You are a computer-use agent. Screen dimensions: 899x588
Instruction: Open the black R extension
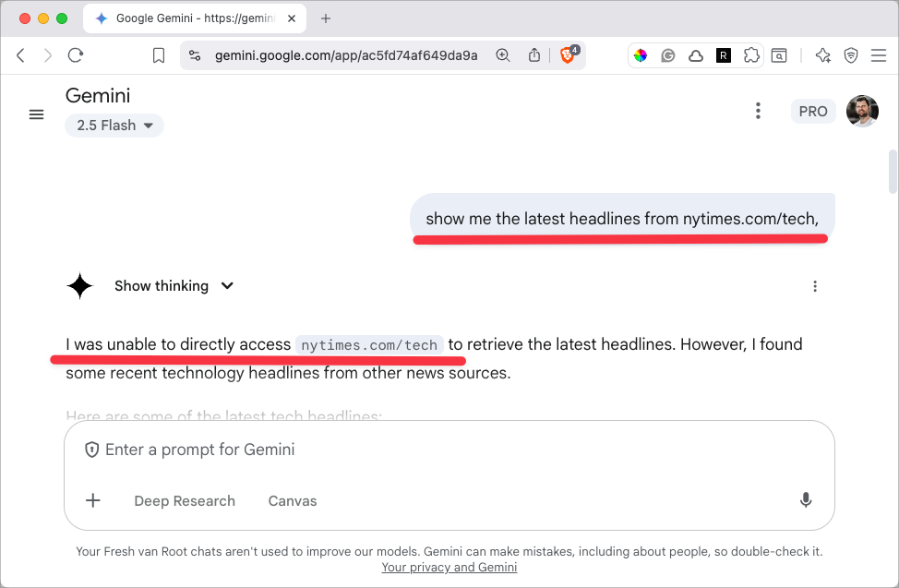(724, 55)
